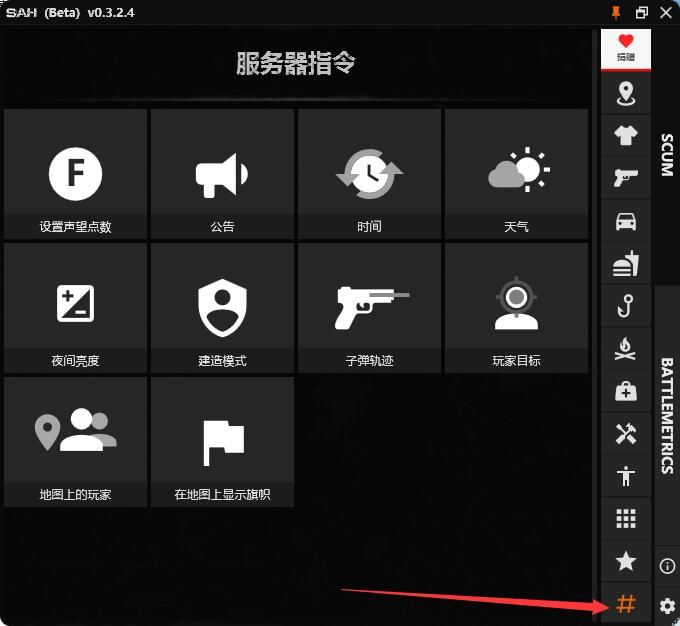
Task: Toggle the 子弹轨迹 bullet trajectory tile
Action: click(369, 307)
